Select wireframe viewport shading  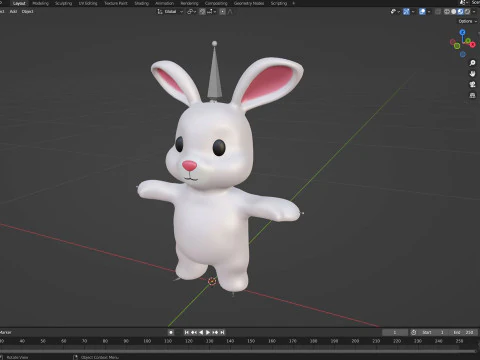tap(447, 12)
